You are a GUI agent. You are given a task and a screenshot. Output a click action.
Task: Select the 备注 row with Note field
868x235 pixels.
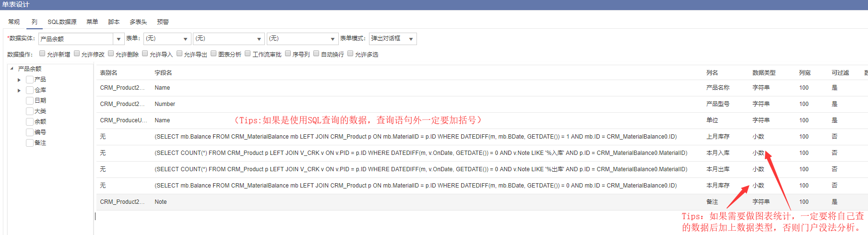(712, 202)
